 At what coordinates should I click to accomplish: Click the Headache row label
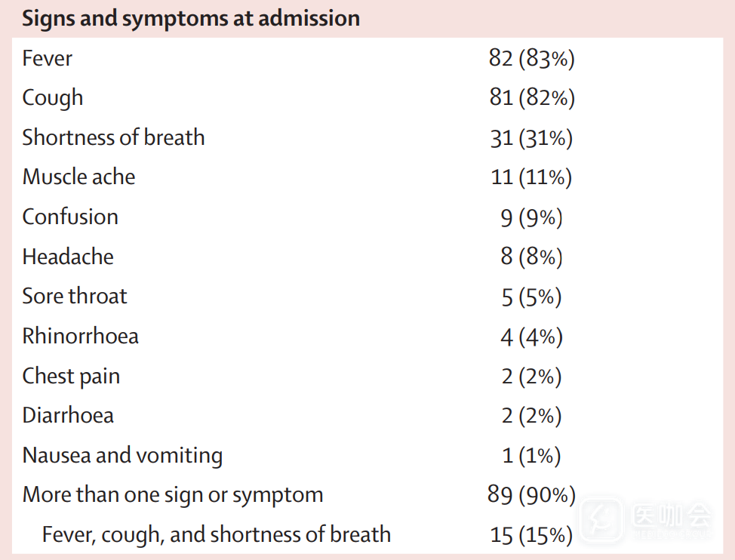tap(68, 257)
